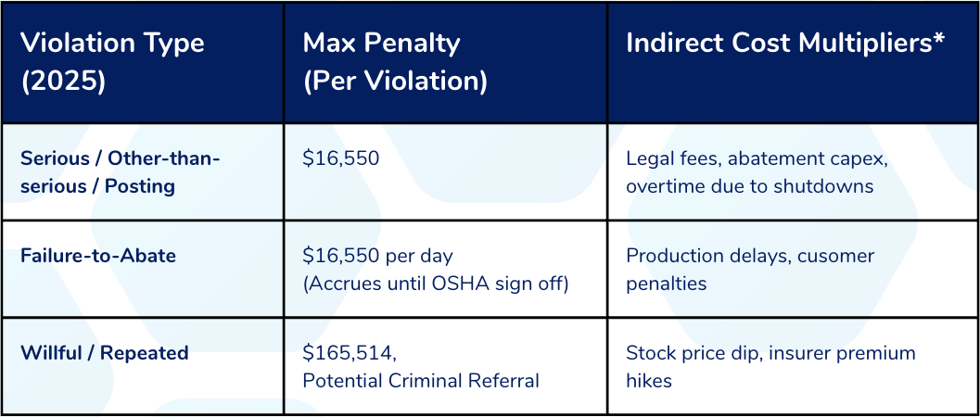This screenshot has height=417, width=980.
Task: Click the asterisk after Multipliers
Action: [x=939, y=41]
